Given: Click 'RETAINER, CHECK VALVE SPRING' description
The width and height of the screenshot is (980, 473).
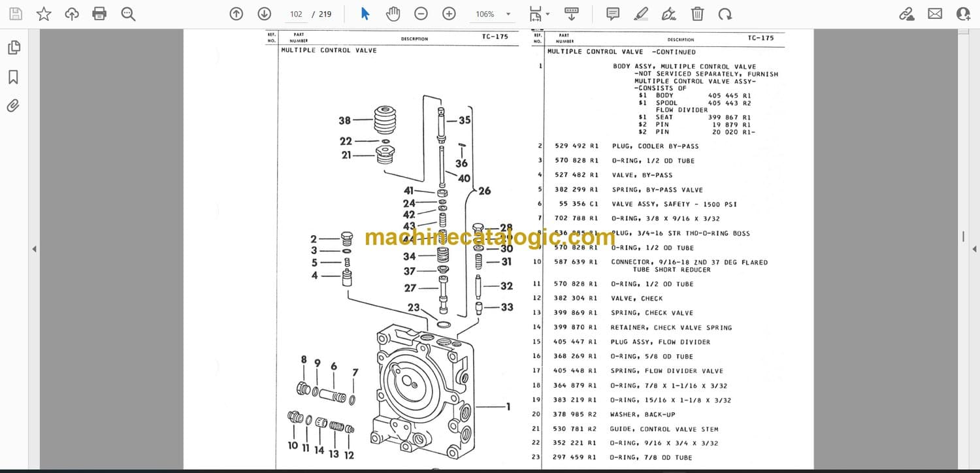Looking at the screenshot, I should coord(672,327).
